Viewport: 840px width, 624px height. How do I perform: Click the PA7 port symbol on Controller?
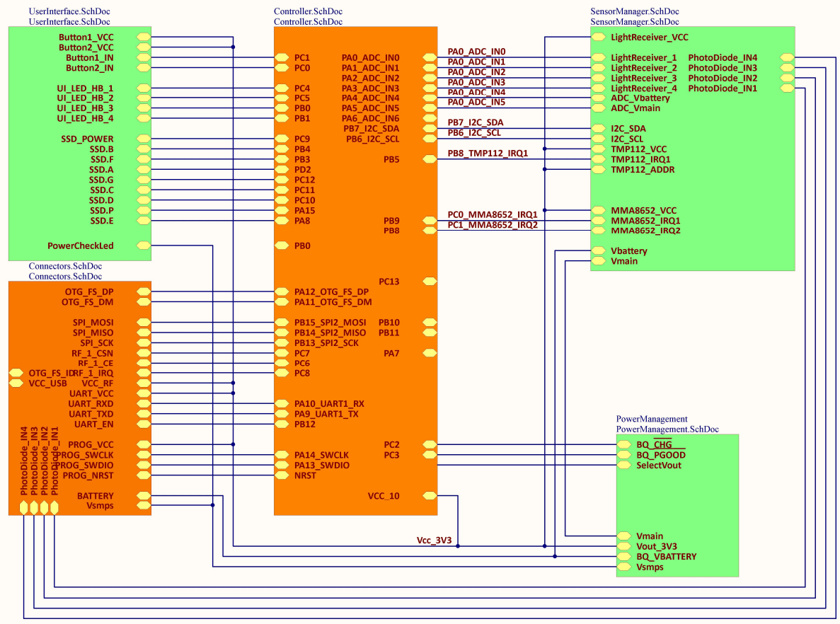pyautogui.click(x=430, y=353)
